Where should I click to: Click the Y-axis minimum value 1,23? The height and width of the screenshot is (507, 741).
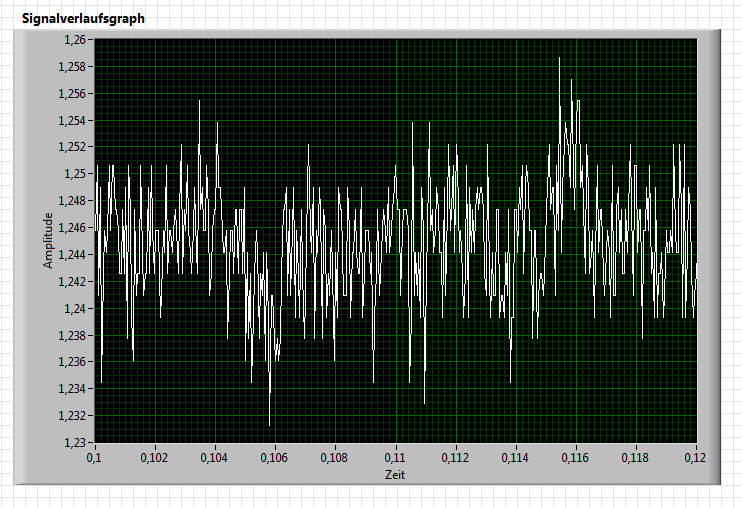pyautogui.click(x=75, y=443)
